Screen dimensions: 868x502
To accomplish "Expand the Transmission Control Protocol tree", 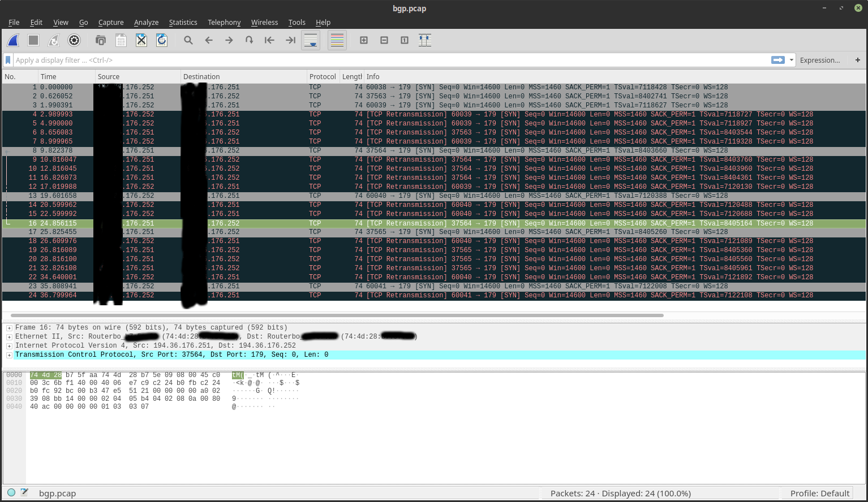I will [10, 355].
